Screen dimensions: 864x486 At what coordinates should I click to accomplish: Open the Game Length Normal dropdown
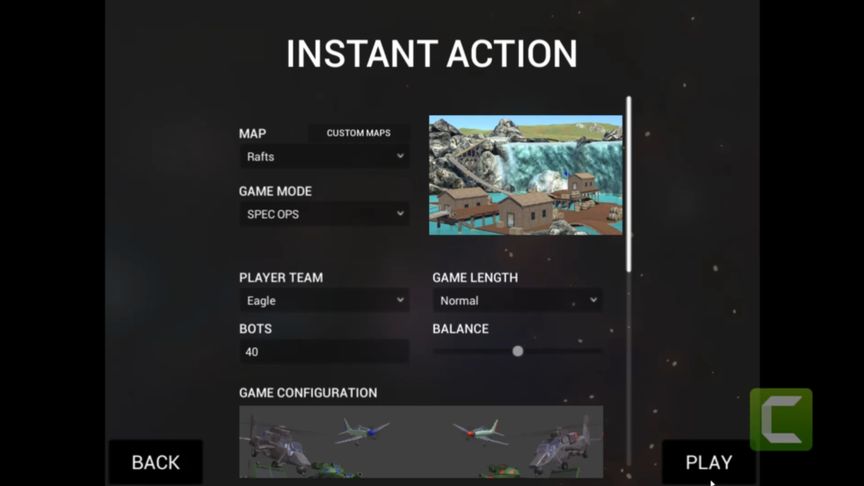click(x=517, y=300)
